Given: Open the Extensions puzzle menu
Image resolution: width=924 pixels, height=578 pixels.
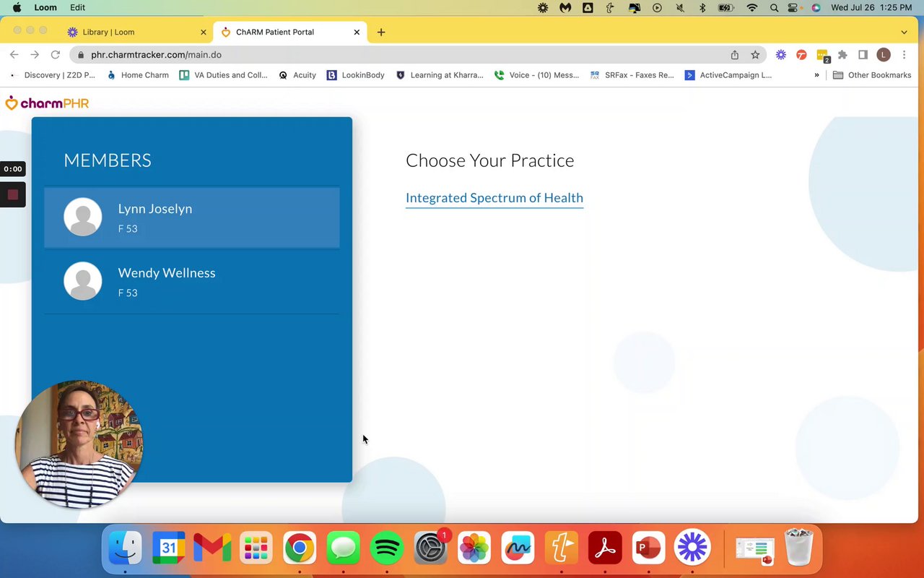Looking at the screenshot, I should 842,55.
